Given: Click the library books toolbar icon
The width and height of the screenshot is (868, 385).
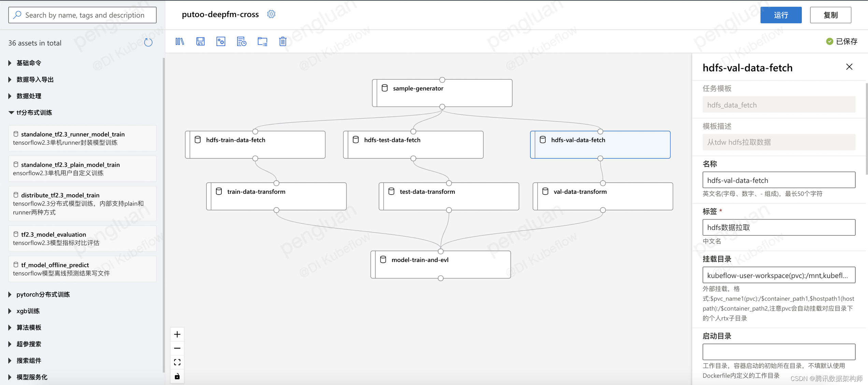Looking at the screenshot, I should 180,42.
